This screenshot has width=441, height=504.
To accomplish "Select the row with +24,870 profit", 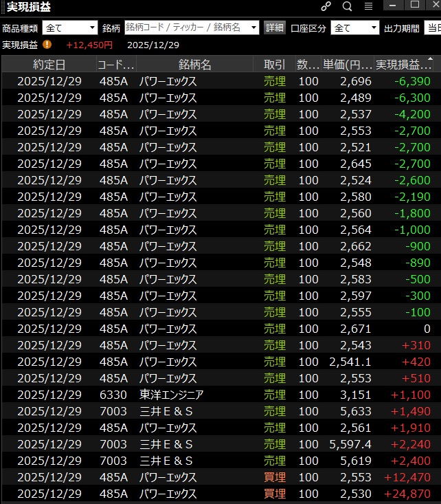I will (x=220, y=494).
